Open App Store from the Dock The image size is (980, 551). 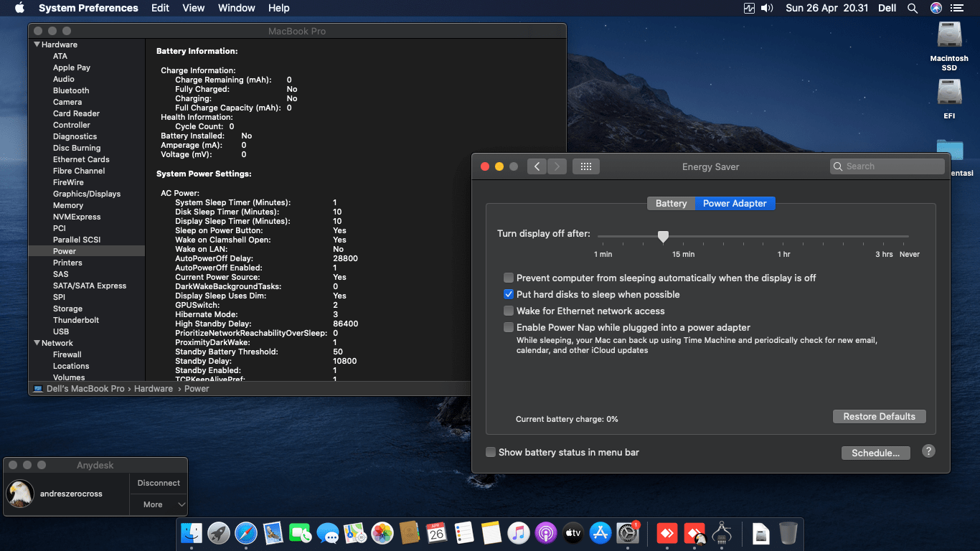600,532
